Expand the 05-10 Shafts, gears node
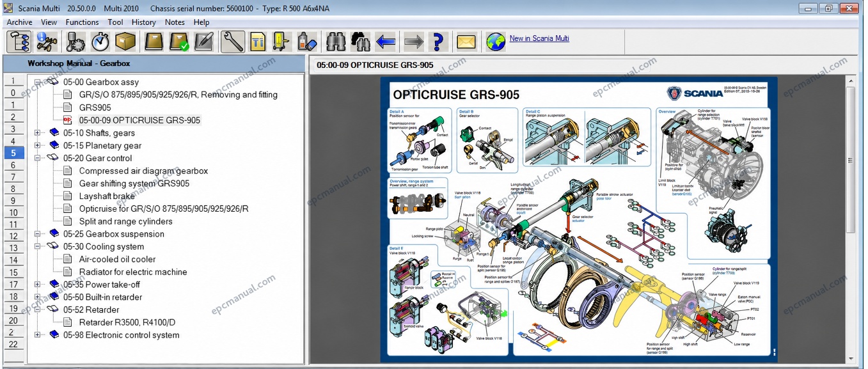 pyautogui.click(x=38, y=133)
